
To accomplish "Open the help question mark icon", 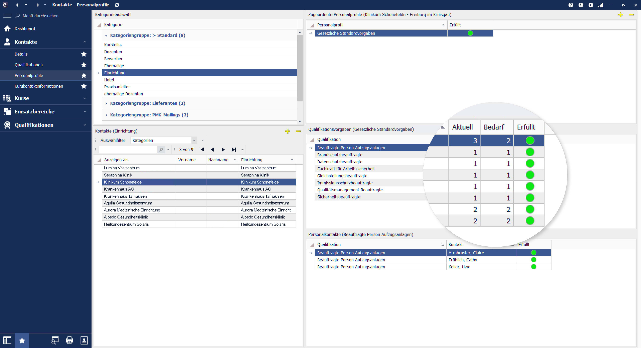I will click(x=571, y=5).
